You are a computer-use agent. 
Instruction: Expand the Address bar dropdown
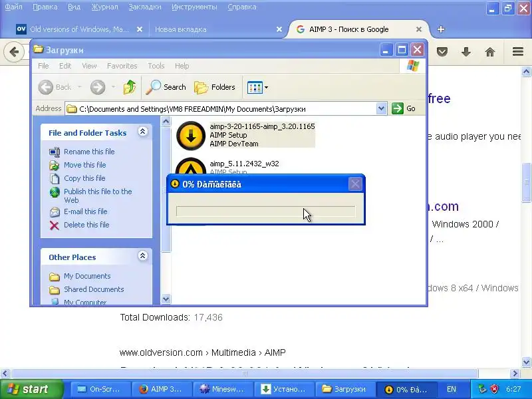[x=381, y=108]
